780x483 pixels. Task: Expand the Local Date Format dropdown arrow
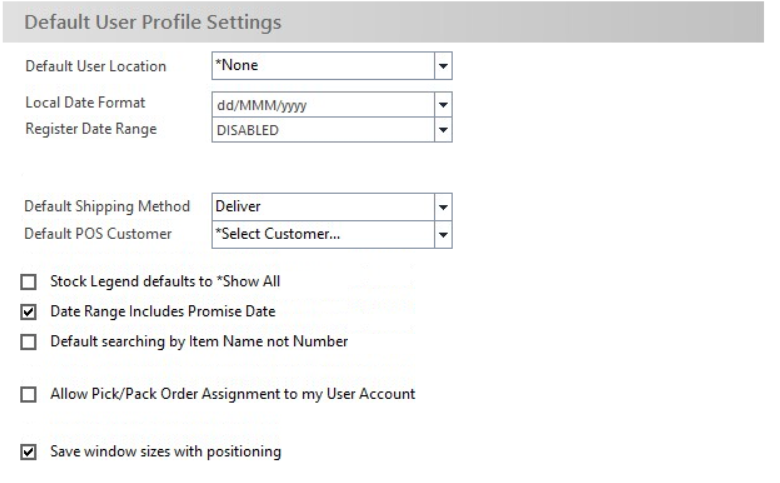[443, 105]
